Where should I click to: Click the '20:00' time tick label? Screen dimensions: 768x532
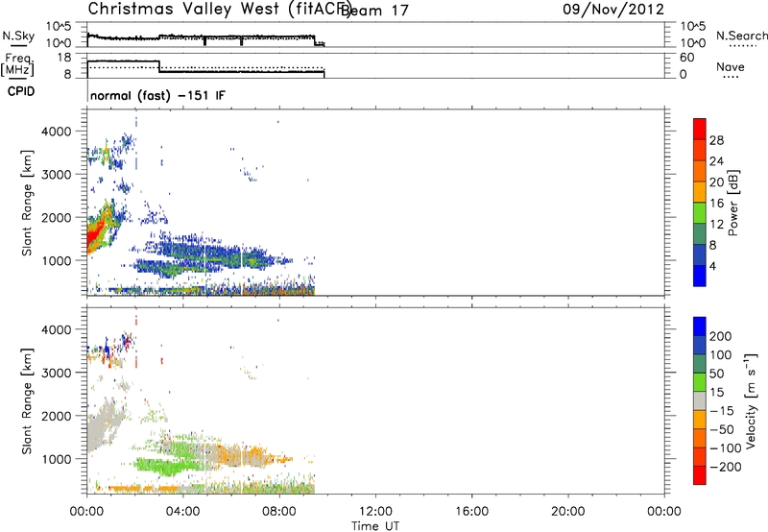click(x=568, y=512)
